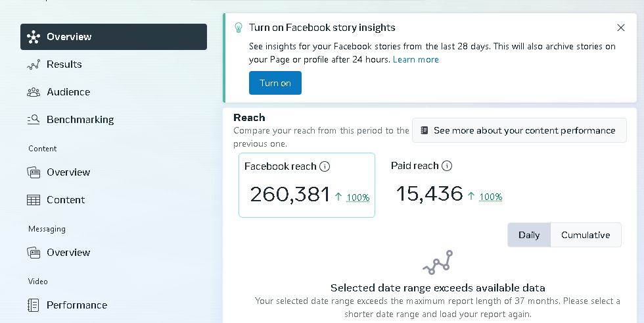Open the Learn more link

click(415, 60)
